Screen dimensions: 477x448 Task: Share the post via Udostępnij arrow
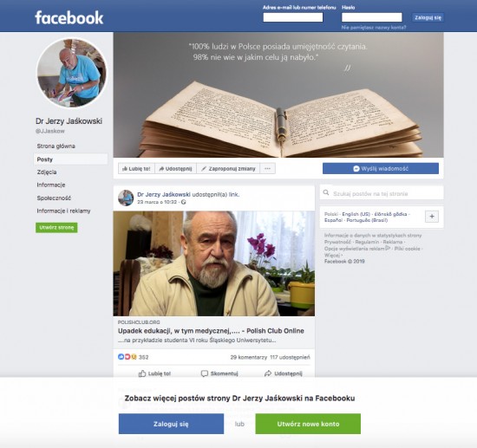284,373
